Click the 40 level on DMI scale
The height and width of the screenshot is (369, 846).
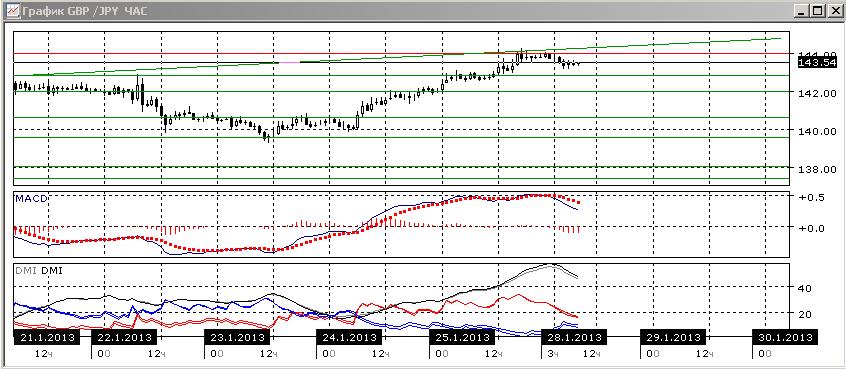[x=805, y=288]
